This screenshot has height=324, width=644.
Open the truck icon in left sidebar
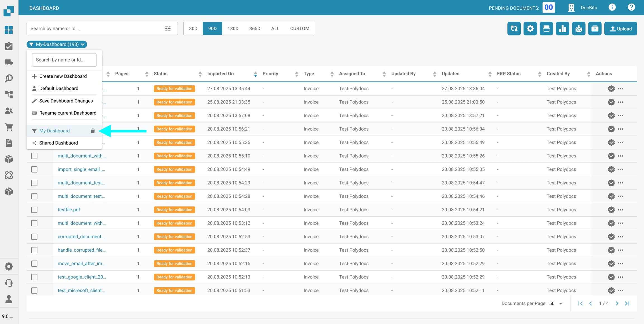click(9, 62)
